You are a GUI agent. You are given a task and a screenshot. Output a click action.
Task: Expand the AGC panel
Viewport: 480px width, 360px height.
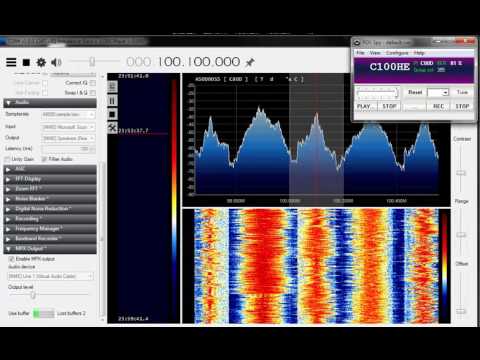click(50, 169)
